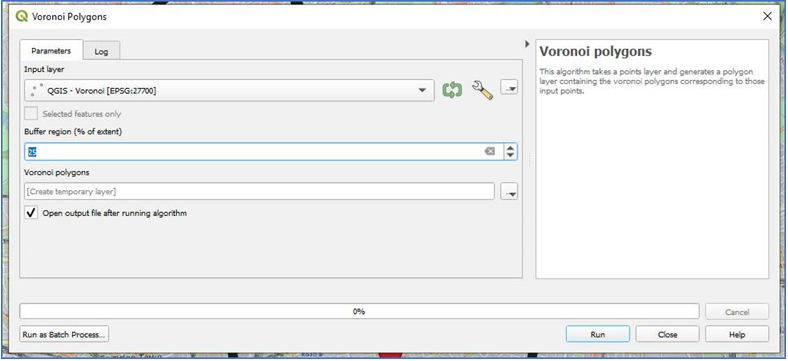This screenshot has height=361, width=788.
Task: Click the QGIS logo in title bar
Action: coord(22,17)
